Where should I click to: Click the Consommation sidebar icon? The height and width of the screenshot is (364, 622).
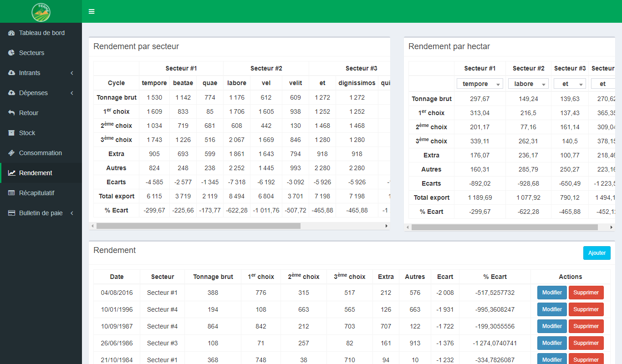pyautogui.click(x=11, y=153)
